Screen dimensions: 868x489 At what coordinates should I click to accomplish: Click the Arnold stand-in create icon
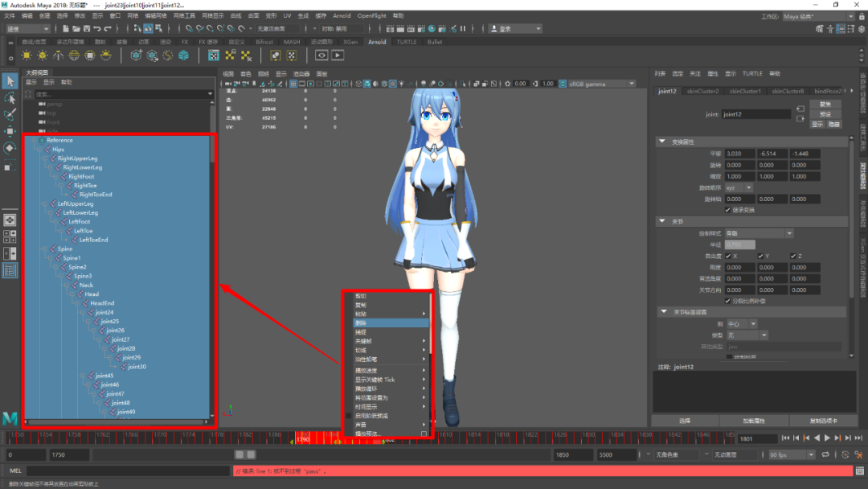click(x=136, y=55)
